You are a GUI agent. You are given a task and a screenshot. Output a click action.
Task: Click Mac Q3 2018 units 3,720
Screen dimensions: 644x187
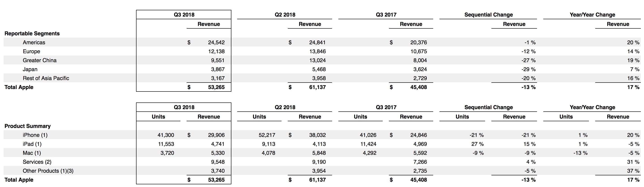[x=167, y=153]
